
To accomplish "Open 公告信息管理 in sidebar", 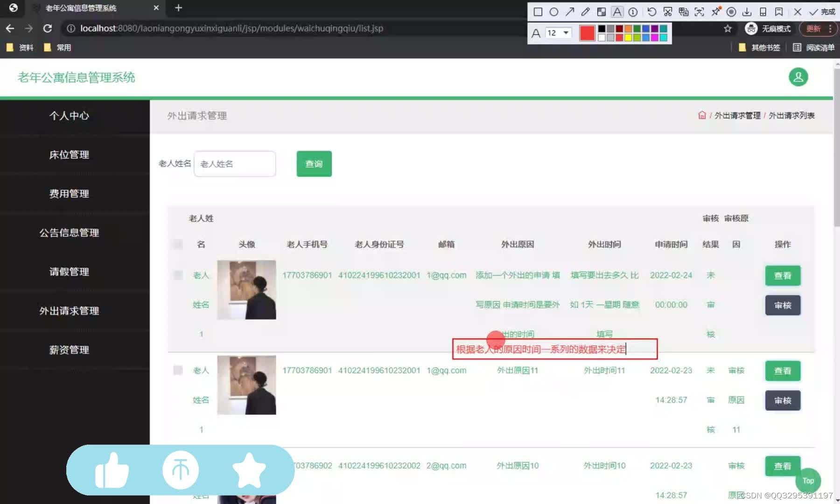I will [69, 233].
